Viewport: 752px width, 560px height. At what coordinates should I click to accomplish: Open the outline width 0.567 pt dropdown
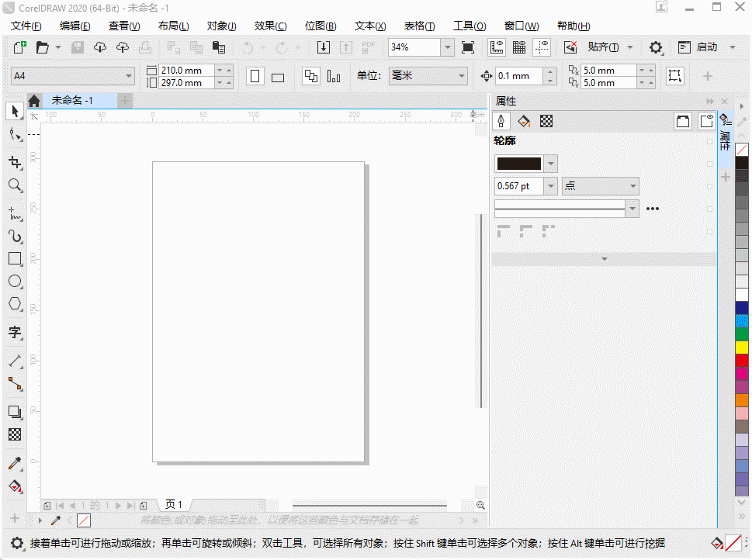550,186
